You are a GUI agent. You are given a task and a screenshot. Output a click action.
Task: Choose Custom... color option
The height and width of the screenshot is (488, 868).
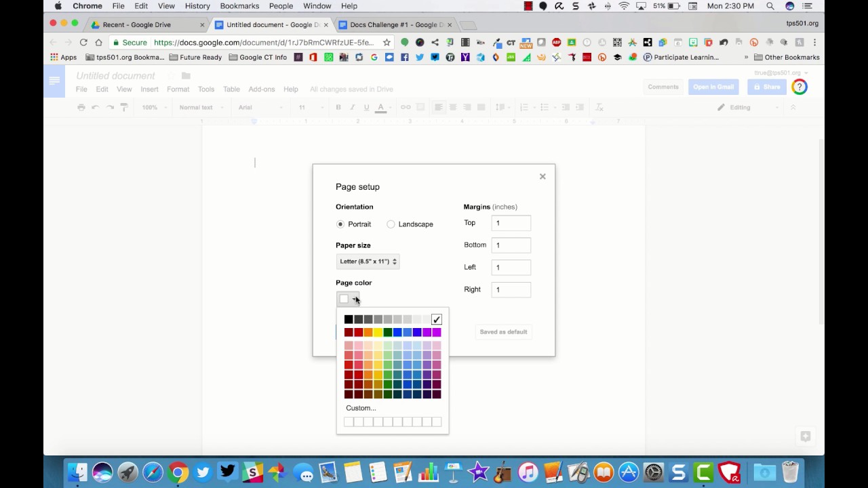click(x=361, y=408)
